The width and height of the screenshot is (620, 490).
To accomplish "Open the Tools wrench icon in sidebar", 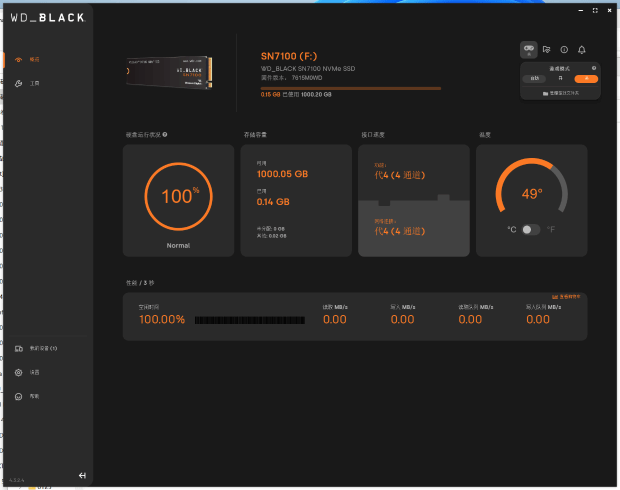I will (19, 83).
